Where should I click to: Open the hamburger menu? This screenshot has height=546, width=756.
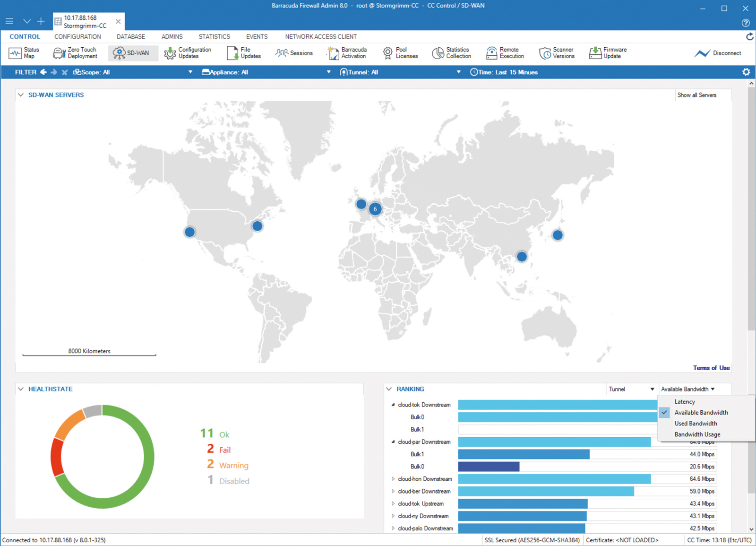click(9, 21)
